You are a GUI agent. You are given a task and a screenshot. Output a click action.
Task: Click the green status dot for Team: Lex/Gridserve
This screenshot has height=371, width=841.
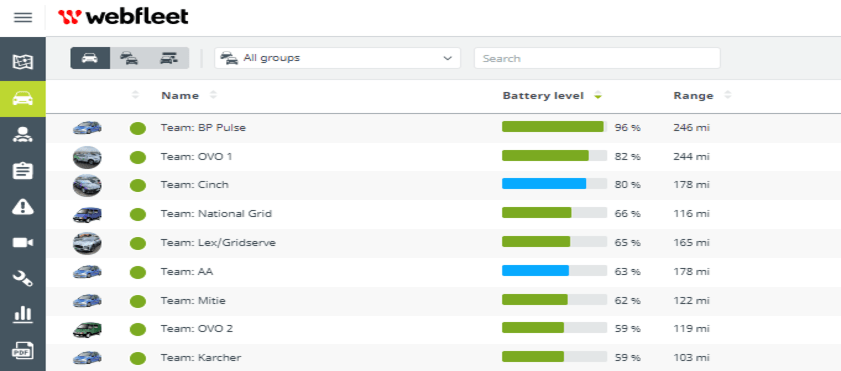138,243
